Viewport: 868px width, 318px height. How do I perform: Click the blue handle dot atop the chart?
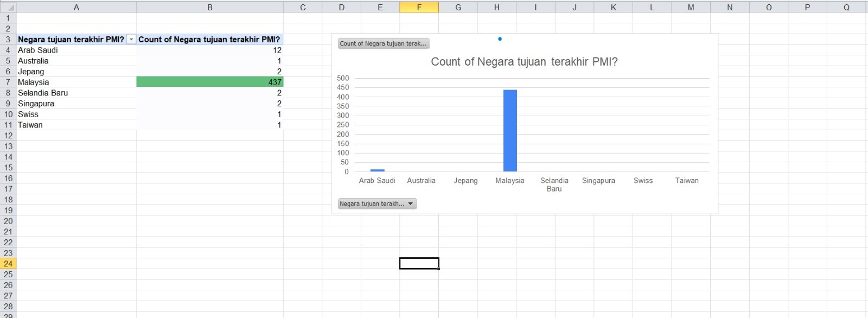point(500,39)
